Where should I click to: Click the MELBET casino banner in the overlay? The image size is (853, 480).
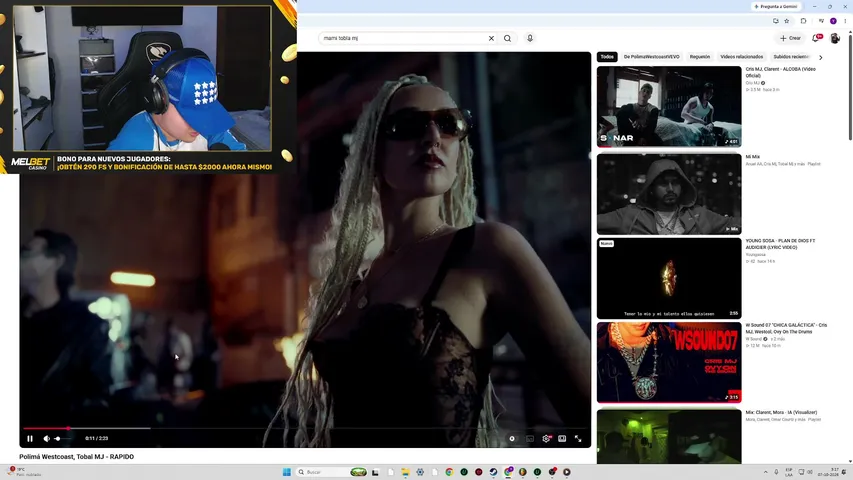[x=141, y=163]
